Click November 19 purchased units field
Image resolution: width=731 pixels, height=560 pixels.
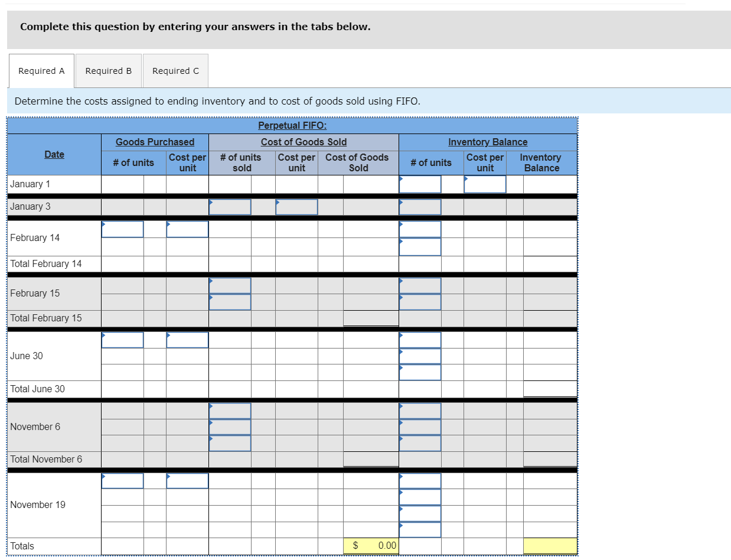pos(122,481)
